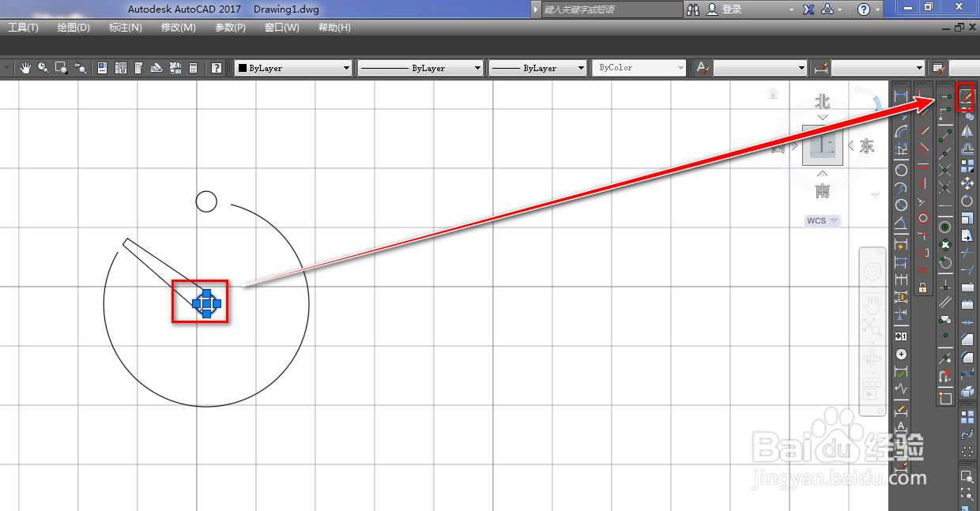Open the 工具(T) menu
980x511 pixels.
tap(24, 28)
